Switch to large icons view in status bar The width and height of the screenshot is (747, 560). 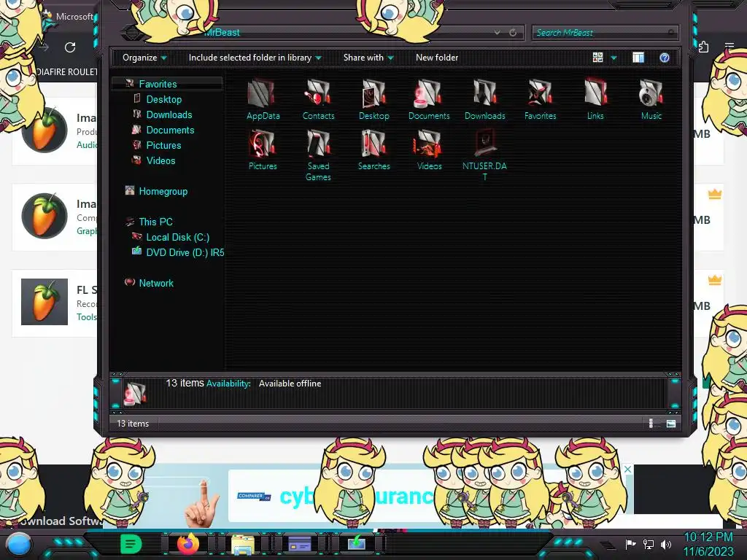tap(671, 424)
